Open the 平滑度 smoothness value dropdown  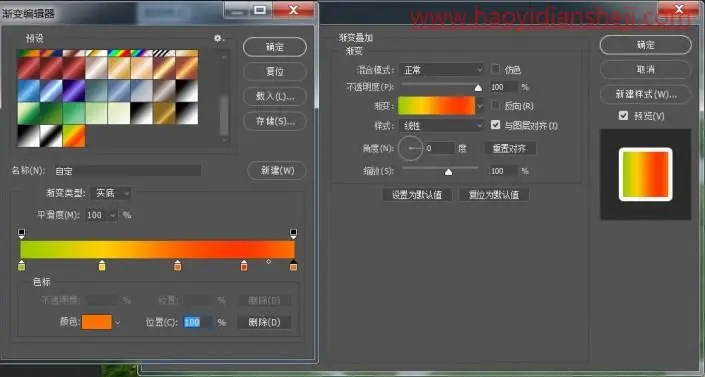pyautogui.click(x=112, y=215)
